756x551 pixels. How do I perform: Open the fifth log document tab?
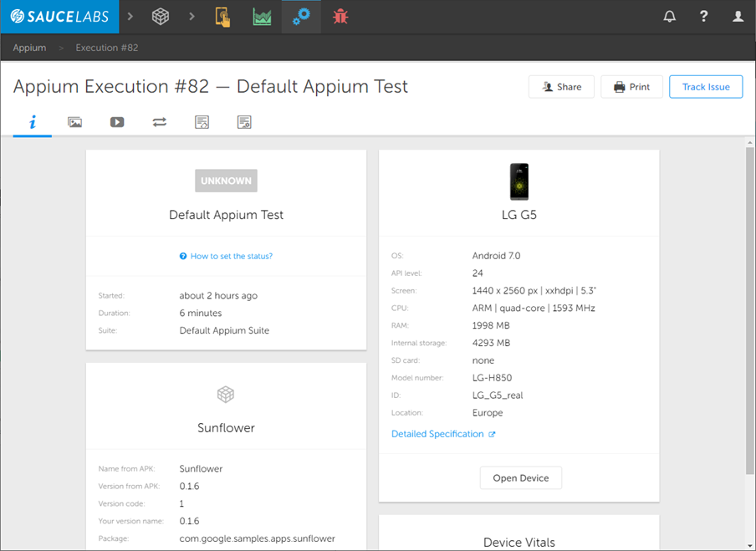(x=202, y=122)
